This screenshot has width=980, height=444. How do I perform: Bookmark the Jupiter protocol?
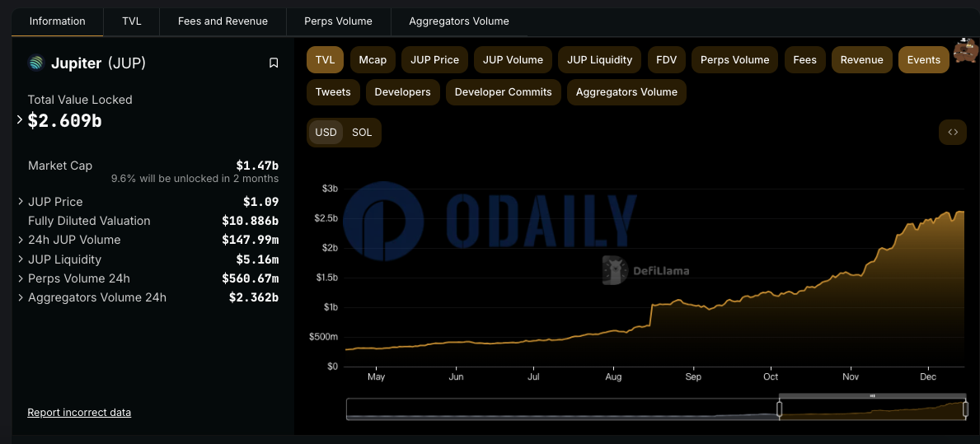tap(273, 63)
